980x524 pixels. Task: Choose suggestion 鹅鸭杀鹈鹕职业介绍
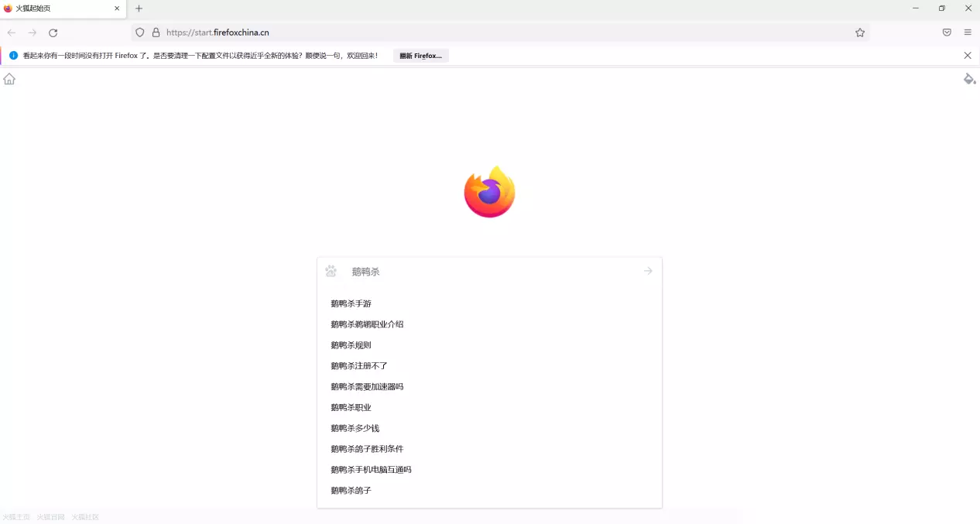[x=489, y=324]
